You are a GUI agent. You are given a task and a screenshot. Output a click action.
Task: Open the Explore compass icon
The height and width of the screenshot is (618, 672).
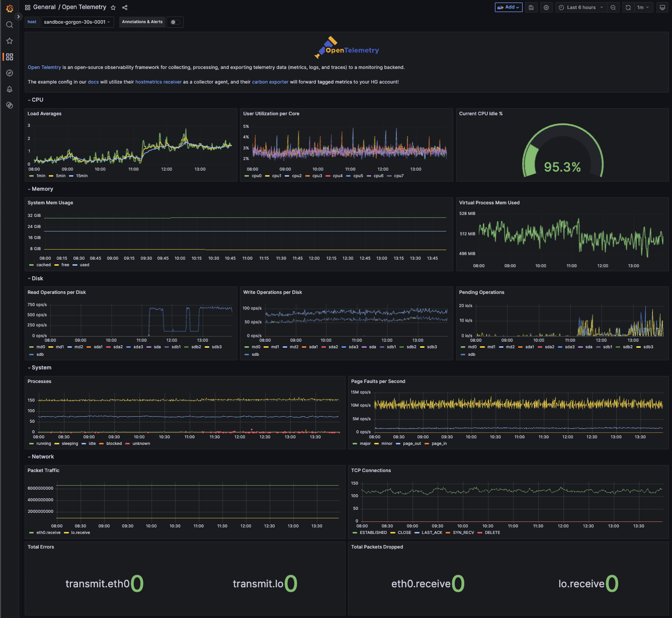[x=9, y=73]
